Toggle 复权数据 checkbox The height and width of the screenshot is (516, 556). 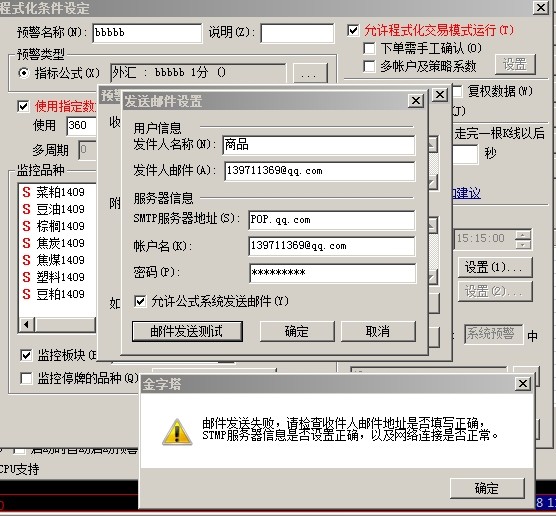tap(457, 91)
